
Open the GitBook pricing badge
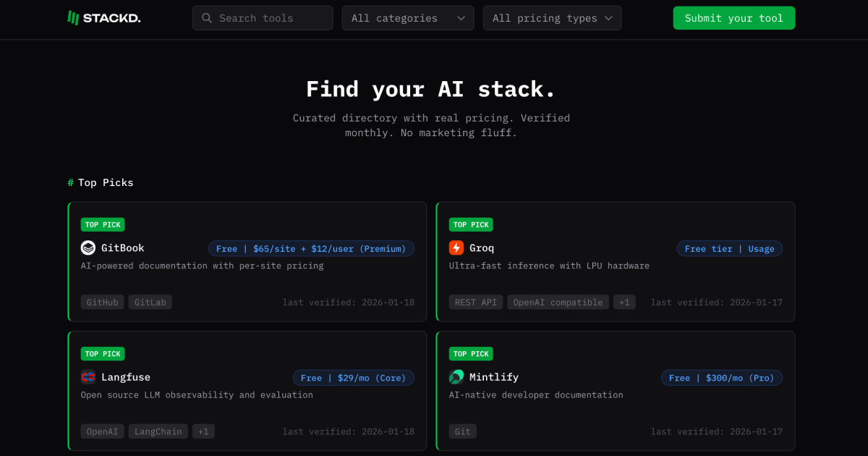pyautogui.click(x=311, y=248)
